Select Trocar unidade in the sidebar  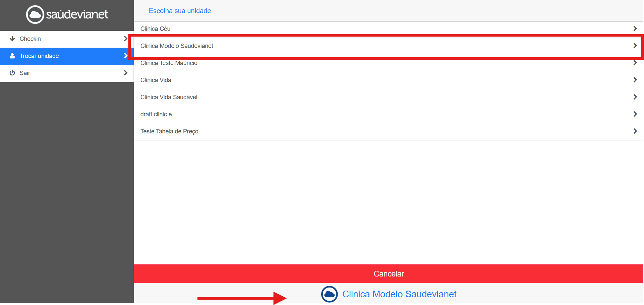point(67,56)
